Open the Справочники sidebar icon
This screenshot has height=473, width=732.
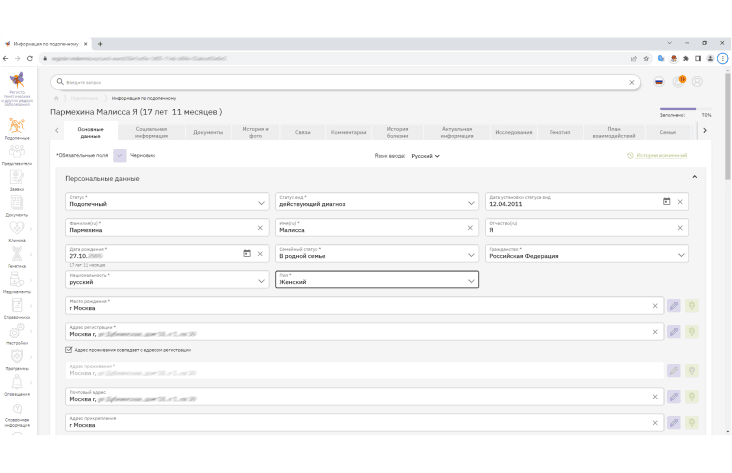click(17, 305)
